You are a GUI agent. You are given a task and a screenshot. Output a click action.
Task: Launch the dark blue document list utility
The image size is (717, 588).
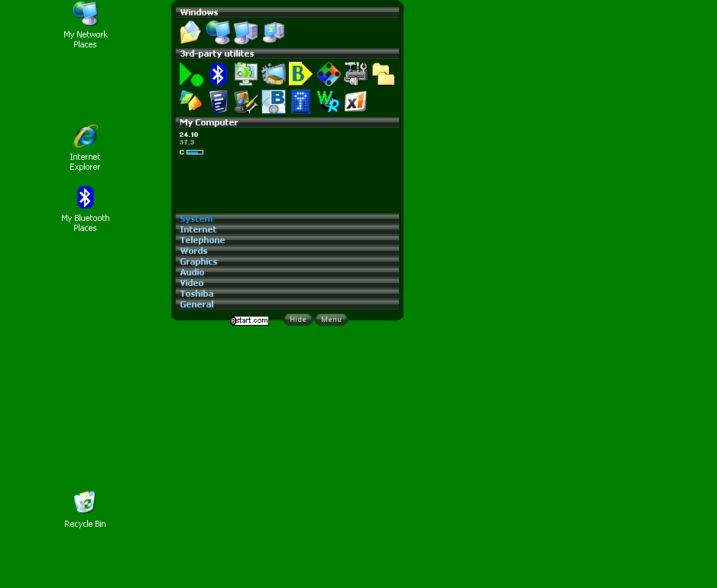coord(219,102)
